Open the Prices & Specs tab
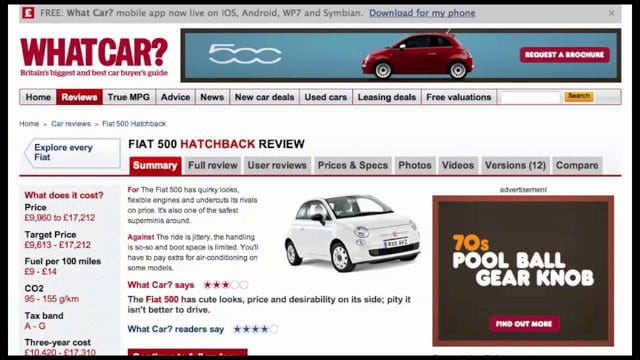The width and height of the screenshot is (640, 360). point(353,165)
